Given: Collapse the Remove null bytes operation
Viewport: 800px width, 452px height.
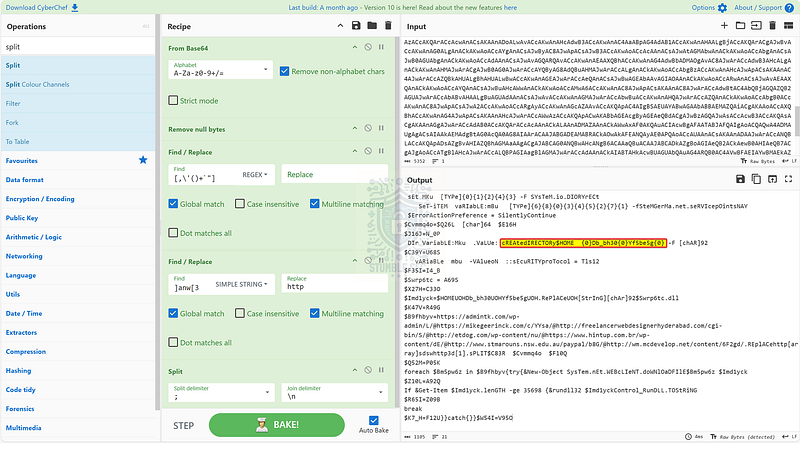Looking at the screenshot, I should tap(355, 129).
